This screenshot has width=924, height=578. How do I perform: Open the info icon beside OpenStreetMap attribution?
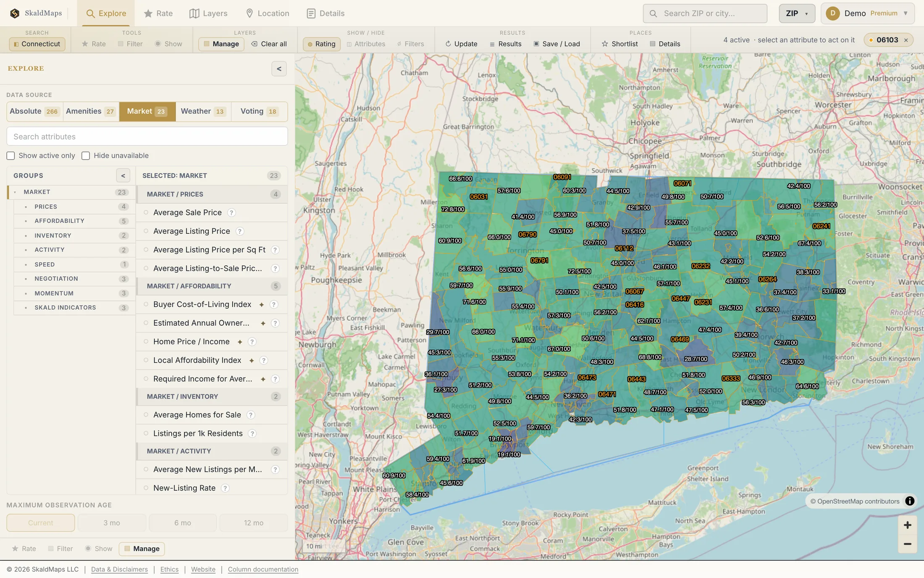(x=909, y=501)
